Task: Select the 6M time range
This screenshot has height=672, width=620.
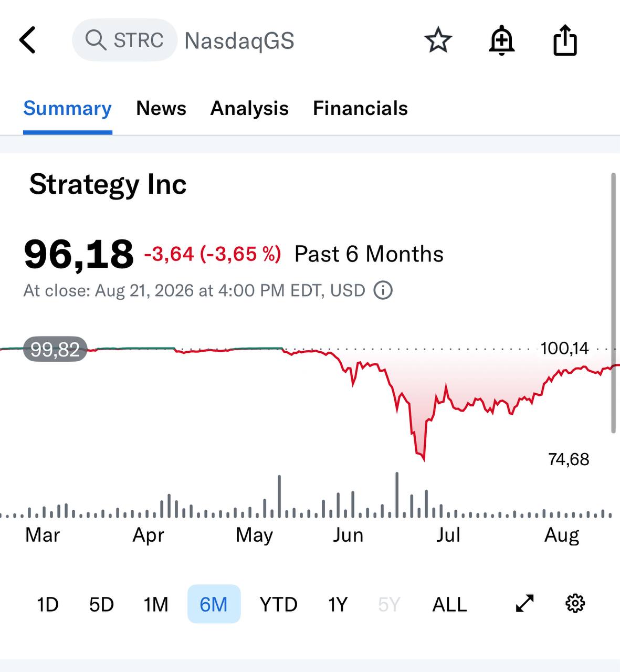Action: tap(214, 604)
